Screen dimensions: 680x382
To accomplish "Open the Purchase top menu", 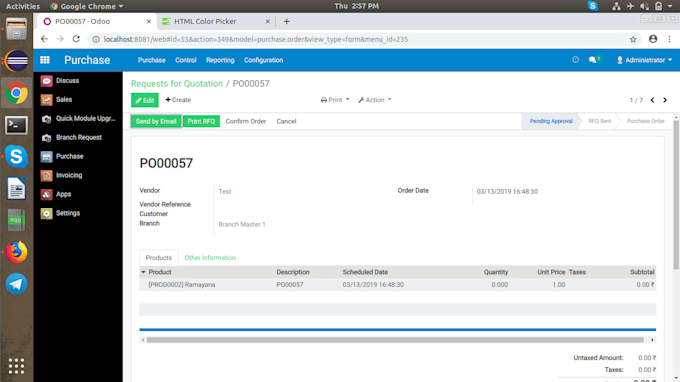I will [x=151, y=60].
